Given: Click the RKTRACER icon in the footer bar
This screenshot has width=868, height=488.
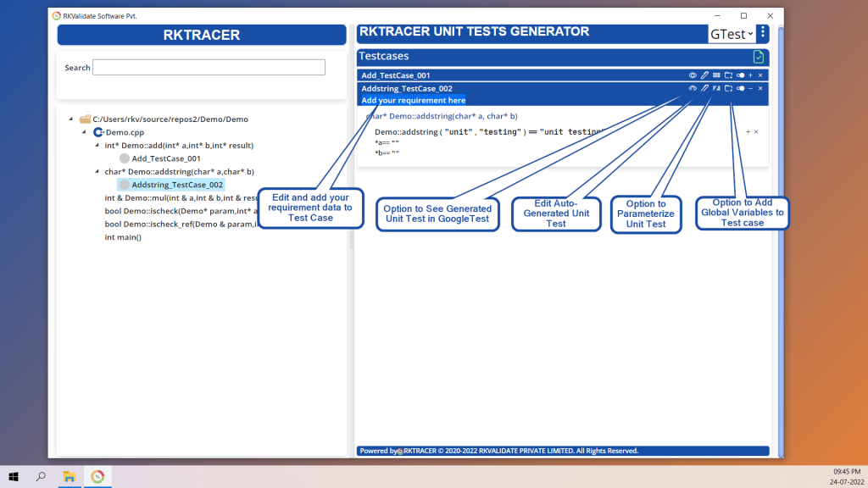Looking at the screenshot, I should (x=401, y=450).
